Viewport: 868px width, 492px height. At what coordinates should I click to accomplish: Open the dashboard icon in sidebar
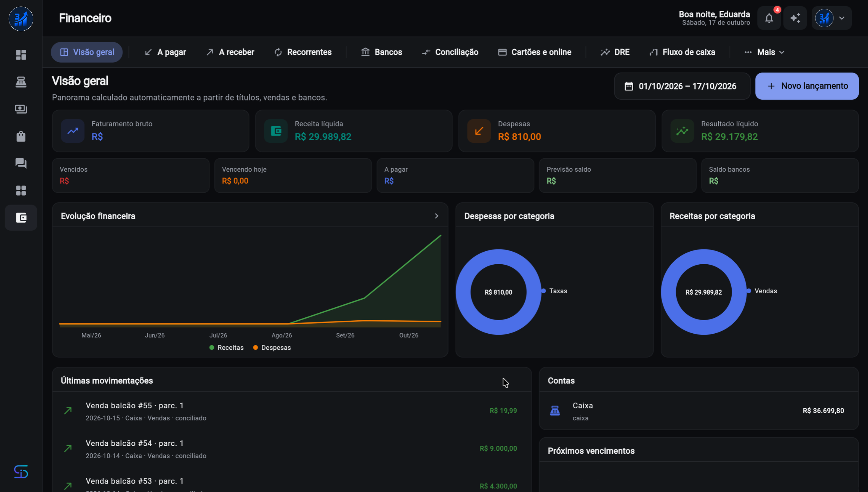pyautogui.click(x=21, y=55)
